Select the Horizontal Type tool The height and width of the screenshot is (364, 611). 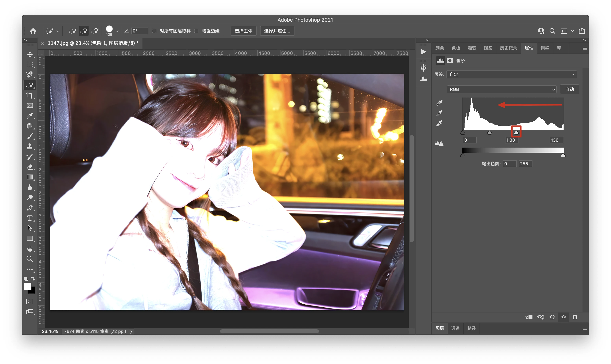coord(30,218)
